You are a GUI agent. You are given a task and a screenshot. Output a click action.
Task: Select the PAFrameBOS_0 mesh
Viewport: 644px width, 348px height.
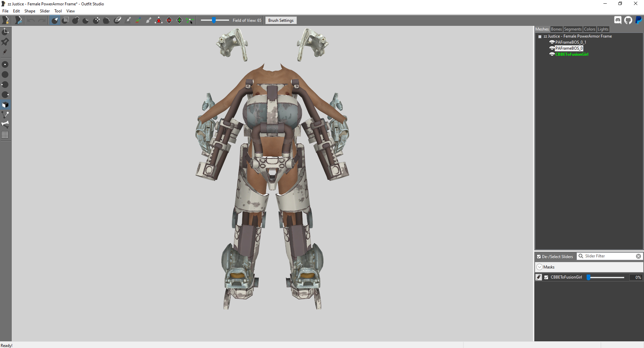click(569, 48)
